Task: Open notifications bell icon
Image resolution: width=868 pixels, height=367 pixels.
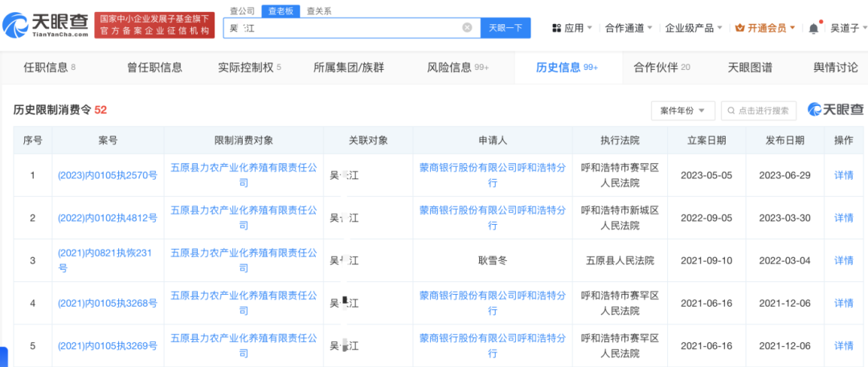Action: pyautogui.click(x=813, y=28)
